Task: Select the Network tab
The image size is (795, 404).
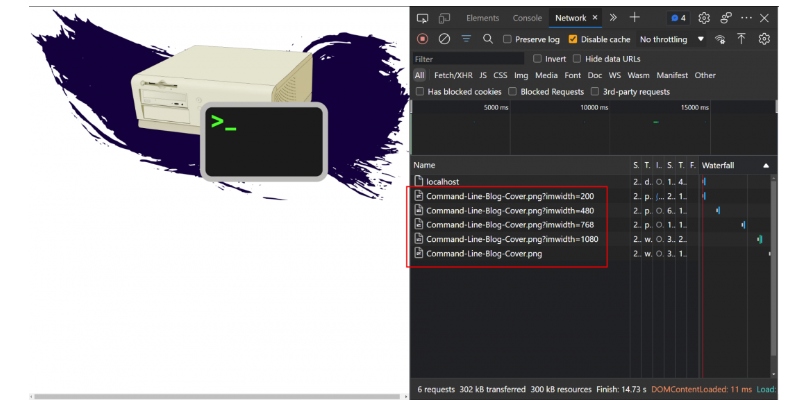Action: [570, 18]
